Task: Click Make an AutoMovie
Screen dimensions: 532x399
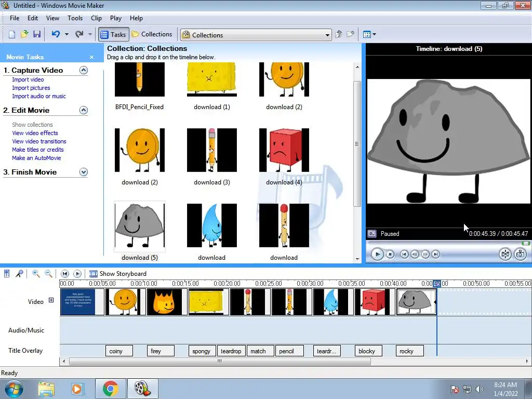Action: 37,158
